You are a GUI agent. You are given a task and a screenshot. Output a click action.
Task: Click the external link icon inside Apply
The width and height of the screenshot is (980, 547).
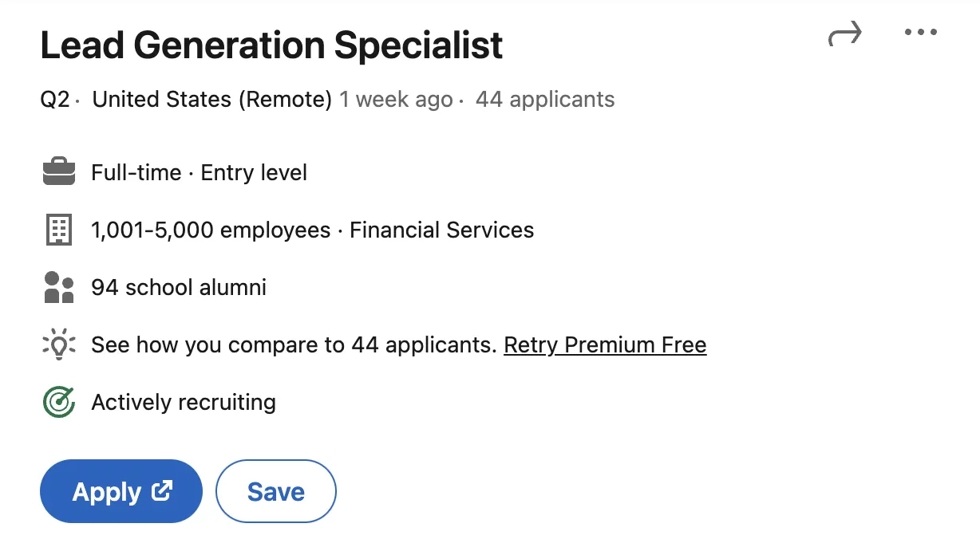[162, 491]
